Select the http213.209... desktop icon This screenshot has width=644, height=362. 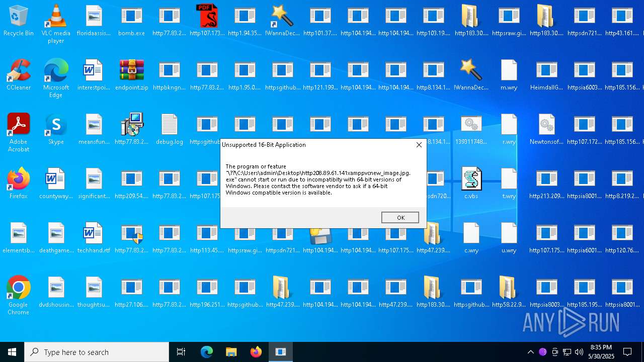546,184
